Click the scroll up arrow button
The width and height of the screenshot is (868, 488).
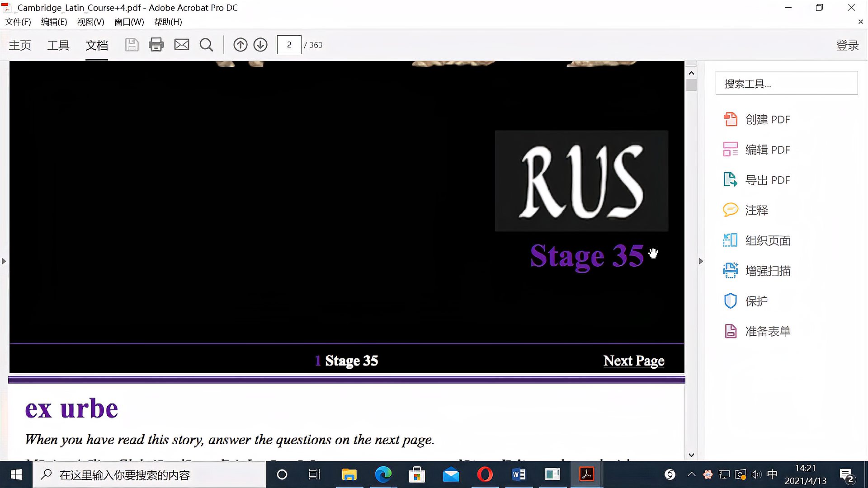691,72
